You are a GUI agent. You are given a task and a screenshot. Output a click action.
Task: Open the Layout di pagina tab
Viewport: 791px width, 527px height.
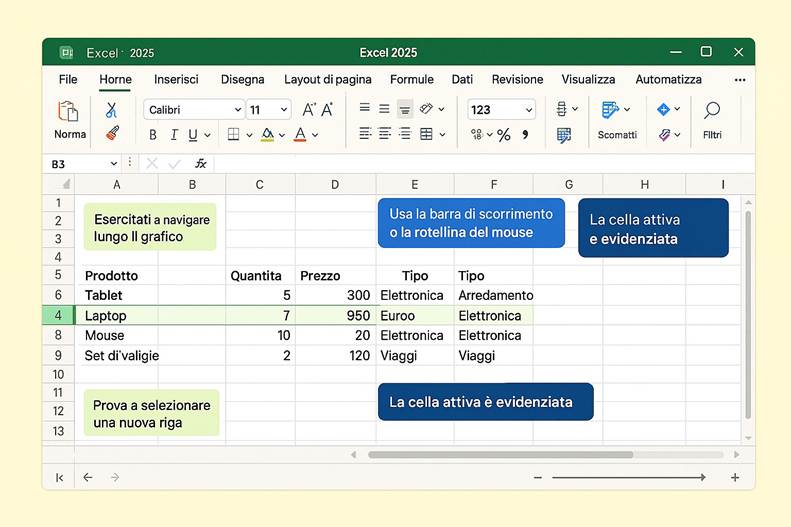click(327, 79)
